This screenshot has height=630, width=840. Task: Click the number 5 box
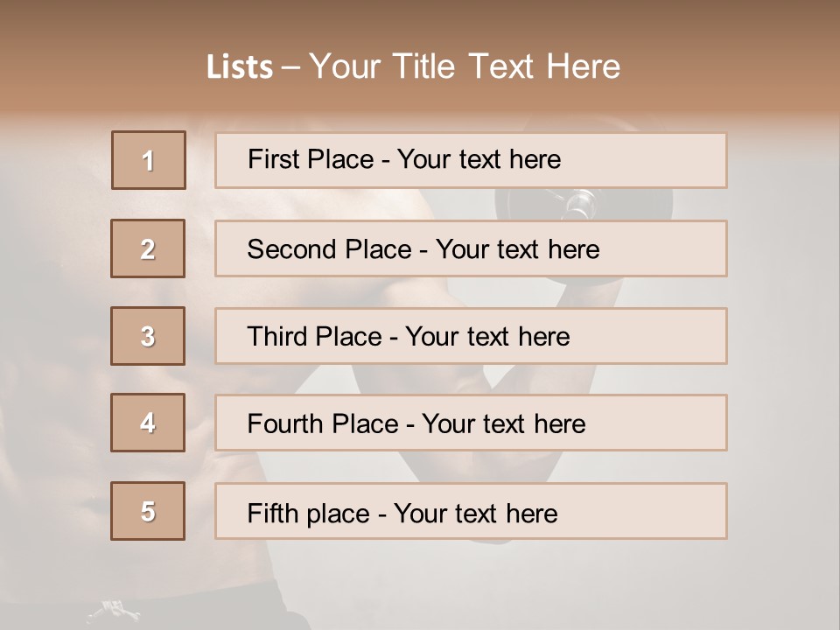(x=148, y=511)
